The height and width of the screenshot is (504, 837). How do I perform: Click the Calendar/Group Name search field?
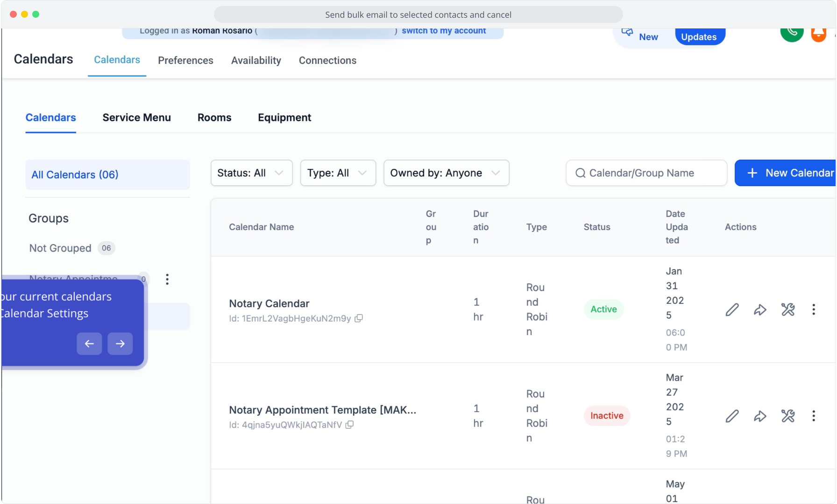pos(646,173)
